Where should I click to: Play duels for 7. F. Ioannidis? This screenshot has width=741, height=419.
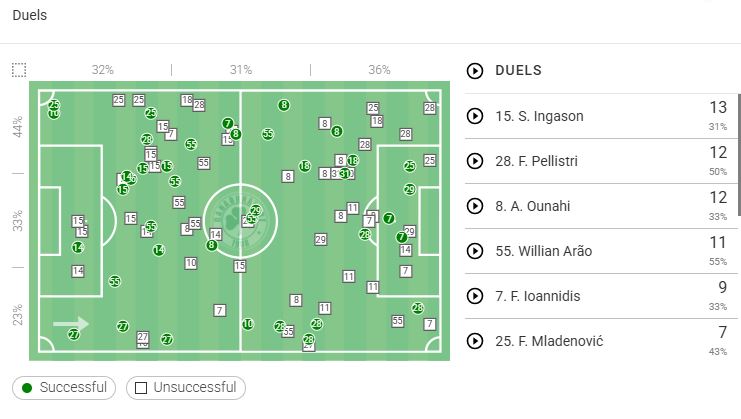click(474, 296)
